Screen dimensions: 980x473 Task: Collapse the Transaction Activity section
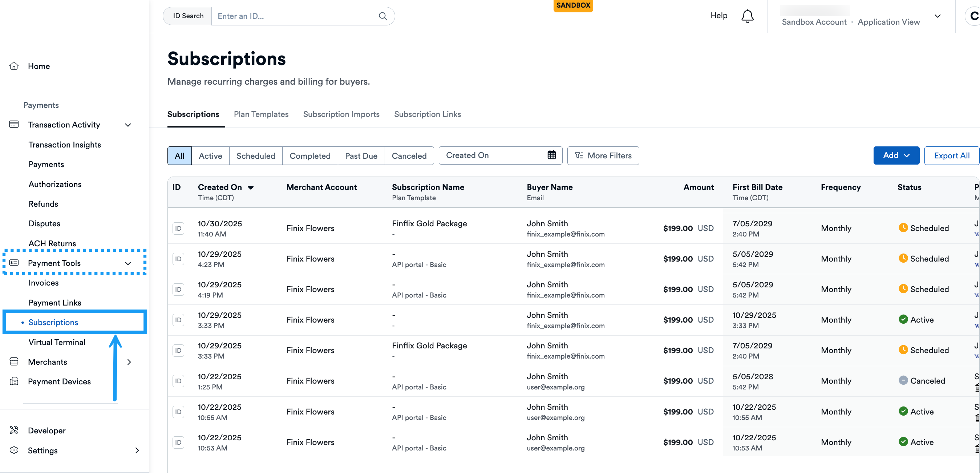[x=128, y=125]
